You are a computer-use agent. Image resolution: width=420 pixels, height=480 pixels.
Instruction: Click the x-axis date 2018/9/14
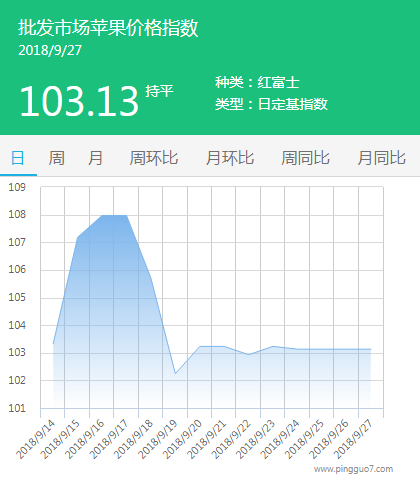pos(36,439)
